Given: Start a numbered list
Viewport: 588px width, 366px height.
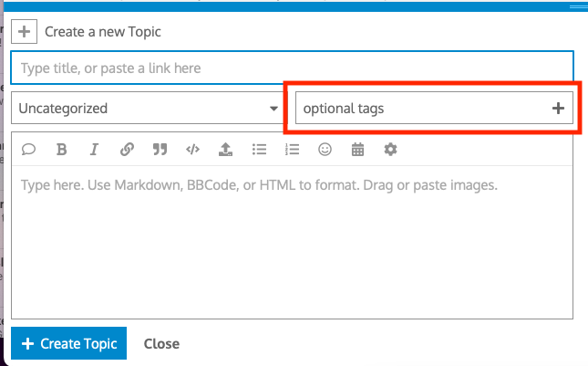Looking at the screenshot, I should coord(292,150).
